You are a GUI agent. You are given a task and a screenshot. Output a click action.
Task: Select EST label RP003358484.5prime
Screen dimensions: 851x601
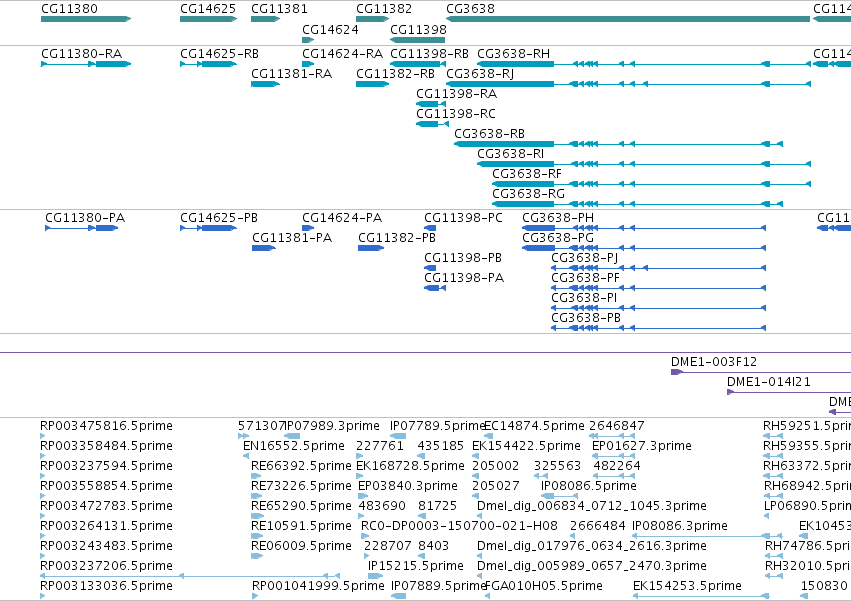[x=106, y=446]
